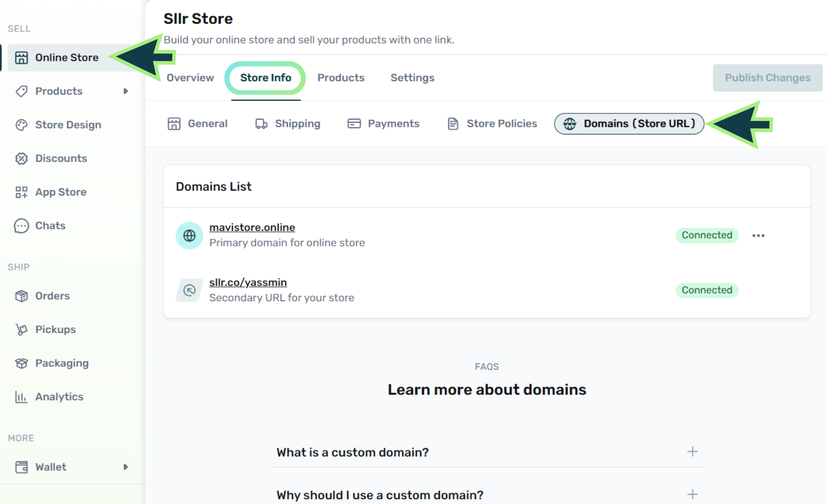
Task: Expand Wallet submenu arrow in sidebar
Action: [126, 467]
